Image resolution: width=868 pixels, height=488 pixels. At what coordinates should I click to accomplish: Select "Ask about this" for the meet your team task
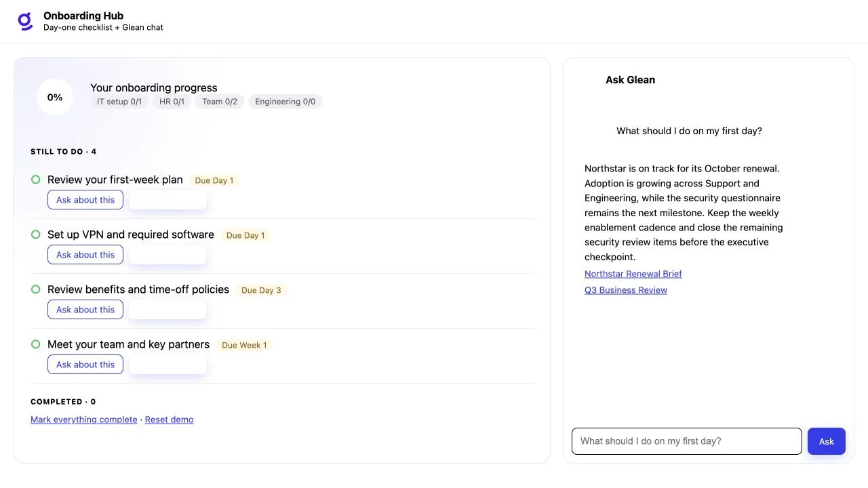pos(85,365)
